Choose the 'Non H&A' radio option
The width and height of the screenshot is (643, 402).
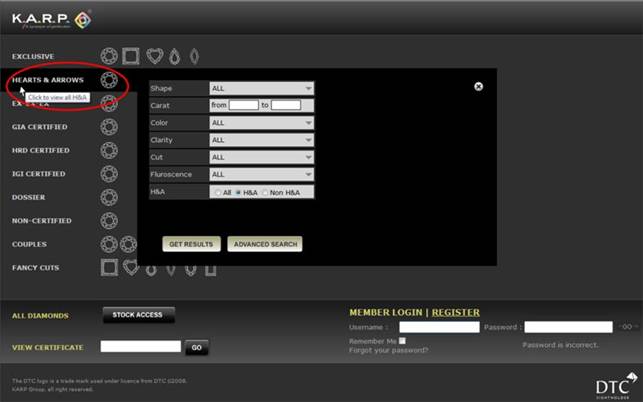[265, 192]
